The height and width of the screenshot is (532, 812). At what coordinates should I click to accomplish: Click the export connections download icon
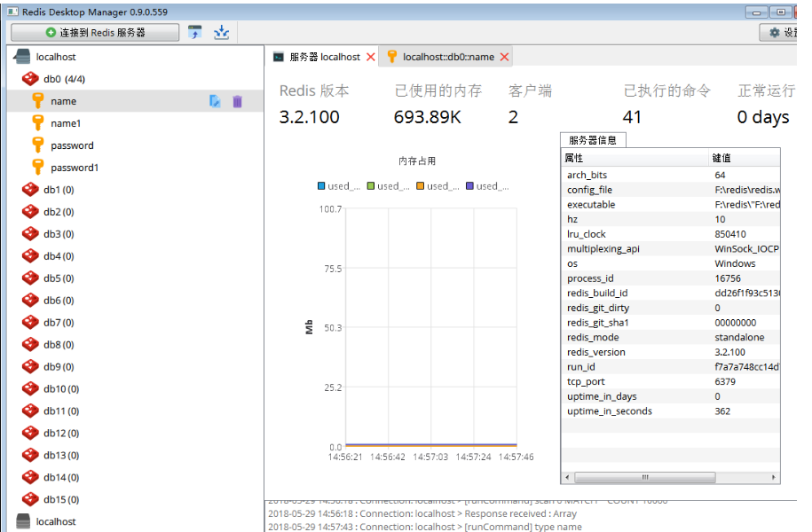coord(222,32)
